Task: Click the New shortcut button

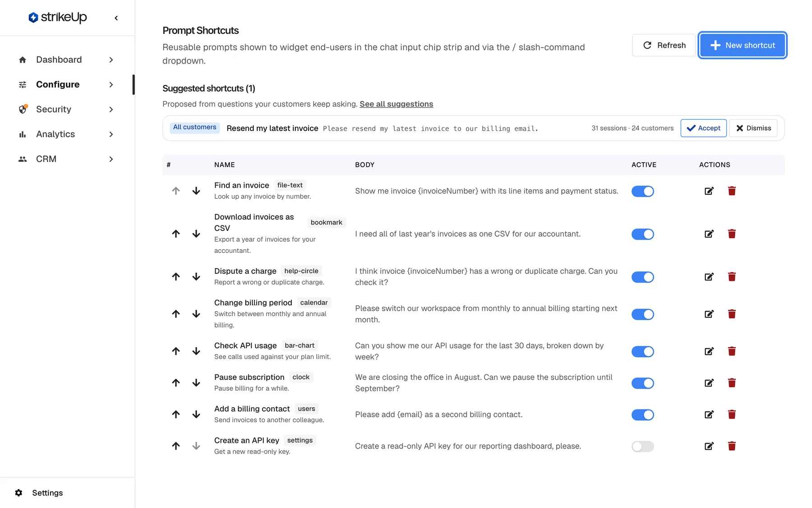Action: pos(742,45)
